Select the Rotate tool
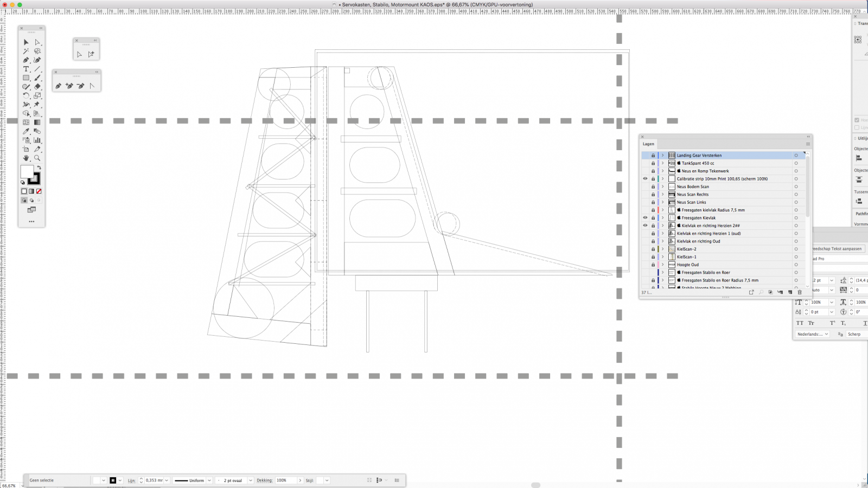 click(x=26, y=95)
